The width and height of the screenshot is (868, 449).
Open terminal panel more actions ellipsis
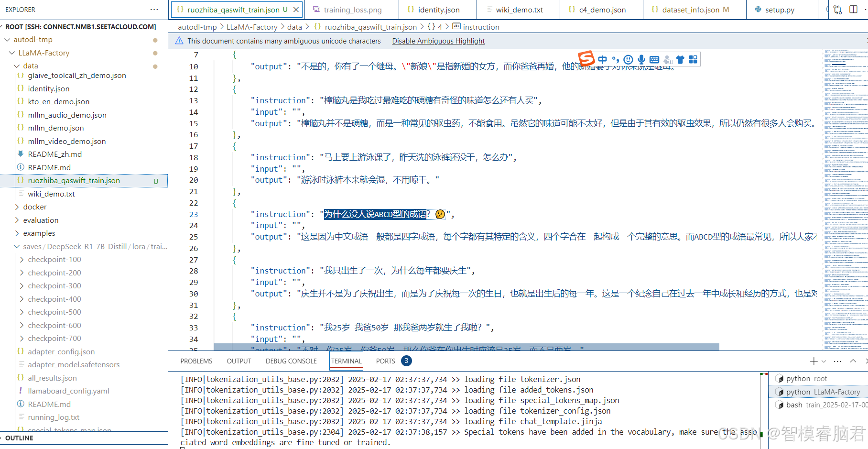click(837, 361)
